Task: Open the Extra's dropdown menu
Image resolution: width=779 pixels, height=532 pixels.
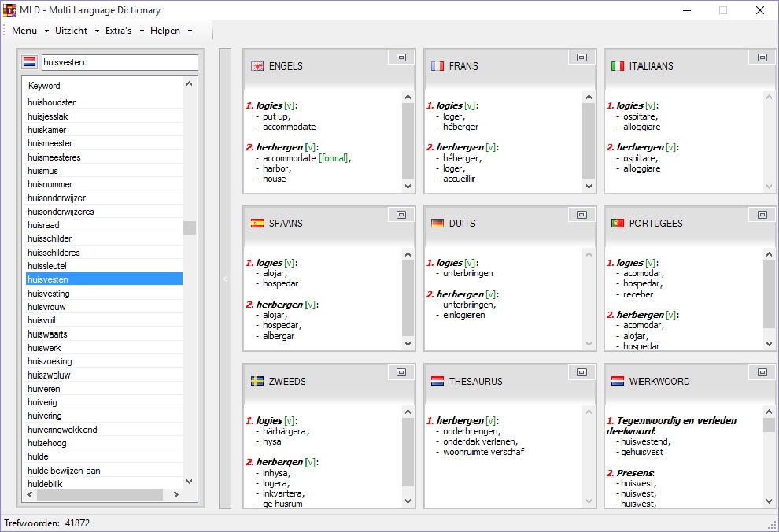Action: 124,31
